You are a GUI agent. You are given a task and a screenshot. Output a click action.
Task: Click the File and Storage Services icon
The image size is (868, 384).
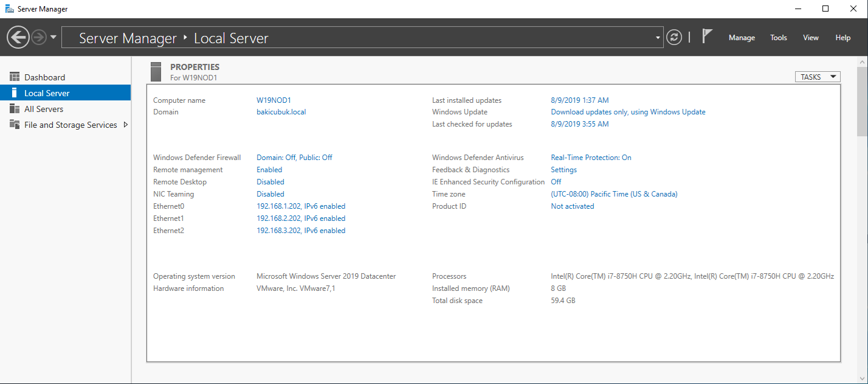15,125
